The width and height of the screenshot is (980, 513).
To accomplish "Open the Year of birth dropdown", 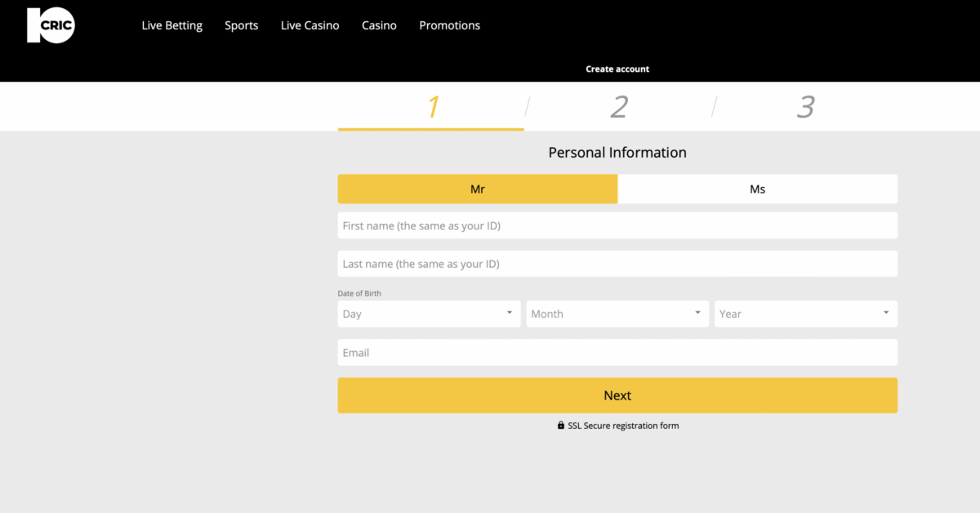I will pyautogui.click(x=806, y=314).
